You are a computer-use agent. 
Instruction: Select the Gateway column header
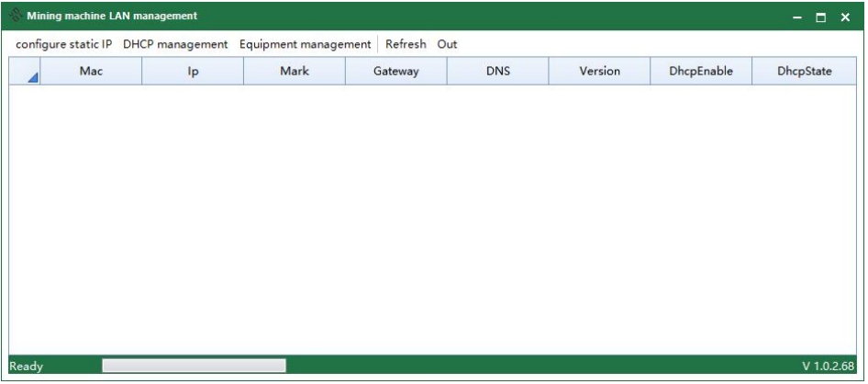coord(395,72)
